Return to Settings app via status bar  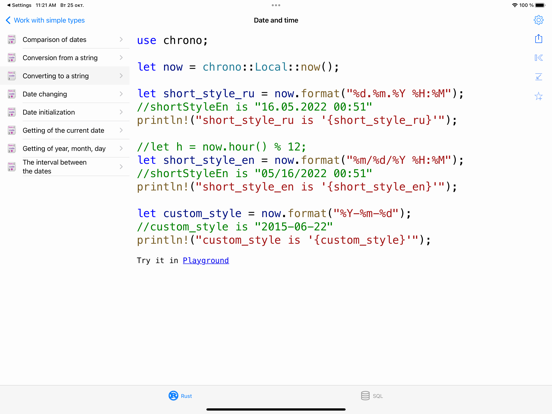[19, 5]
